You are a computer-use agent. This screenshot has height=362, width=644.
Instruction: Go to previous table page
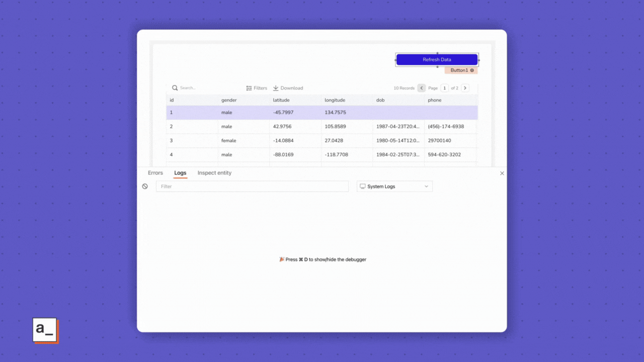[422, 88]
